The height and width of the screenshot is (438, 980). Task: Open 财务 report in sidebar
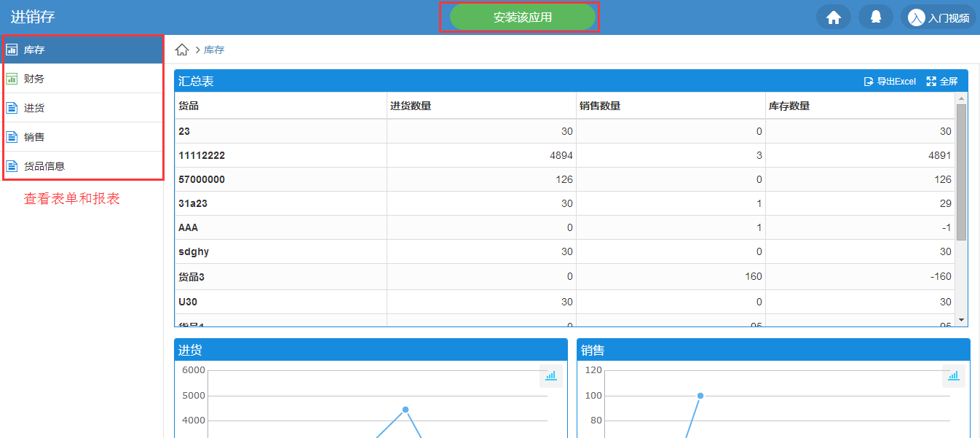[34, 79]
